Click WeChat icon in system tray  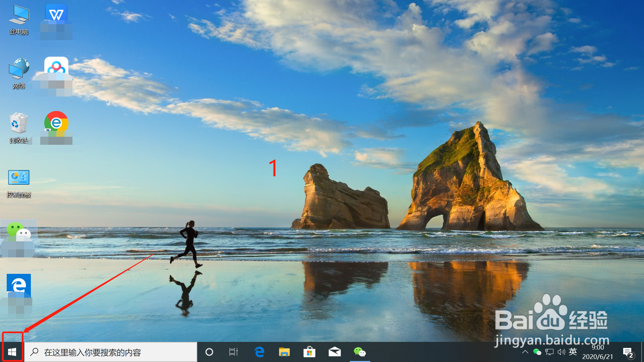[537, 352]
